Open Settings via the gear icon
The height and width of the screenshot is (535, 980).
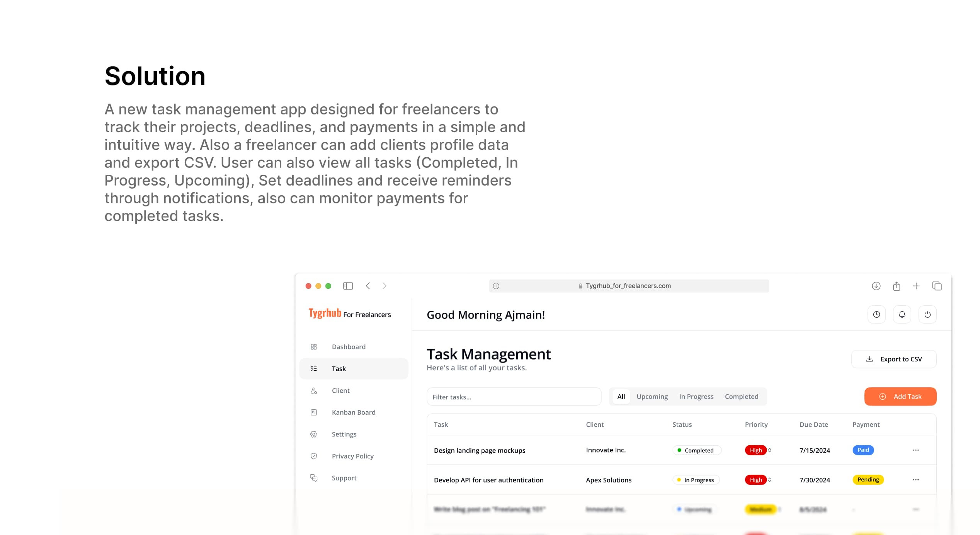[x=314, y=434]
